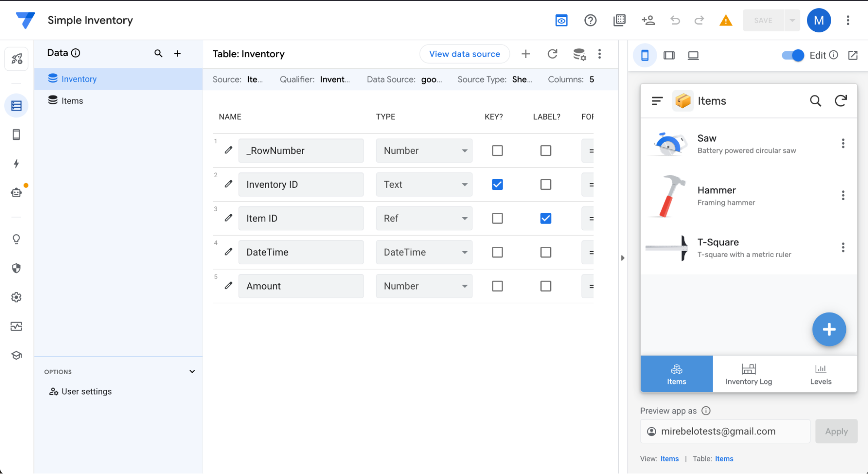Toggle LABEL checkbox for Inventory ID
Screen dimensions: 868x474
click(x=546, y=184)
